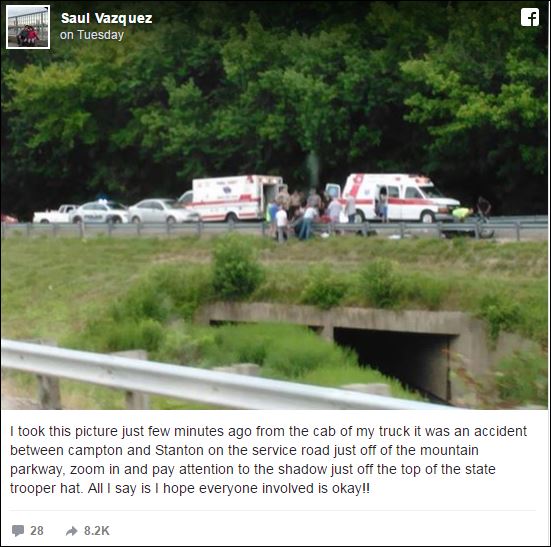Click the crowd gathered between the ambulances

tap(308, 213)
